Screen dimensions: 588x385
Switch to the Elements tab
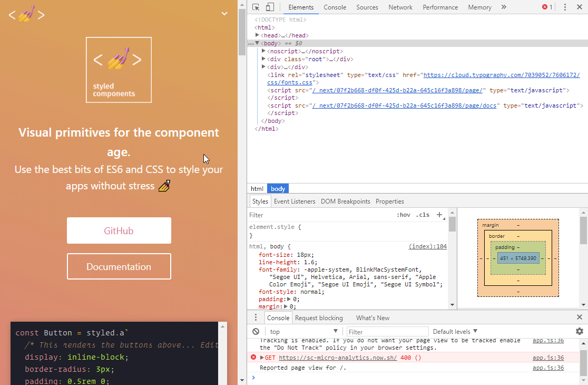[301, 7]
